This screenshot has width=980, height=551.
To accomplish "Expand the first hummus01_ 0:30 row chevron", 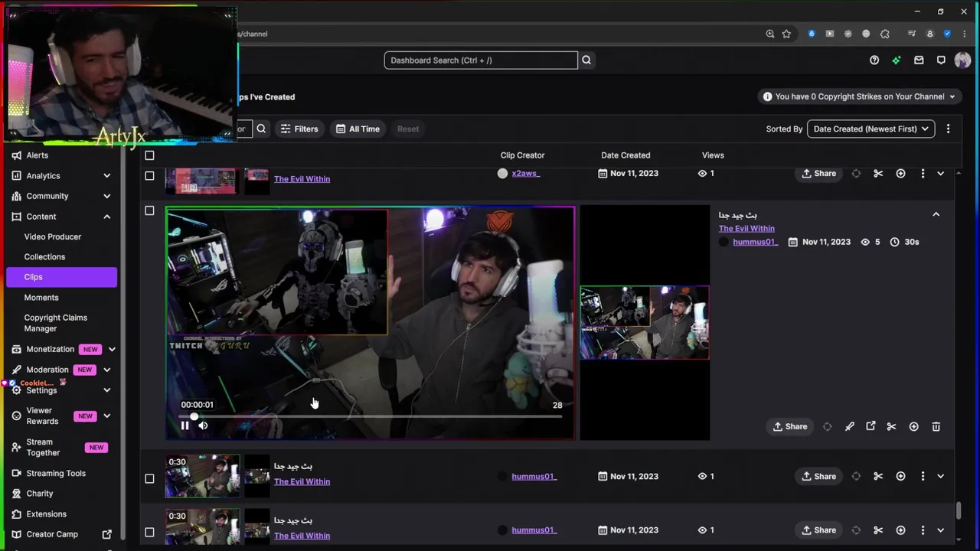I will pos(940,476).
